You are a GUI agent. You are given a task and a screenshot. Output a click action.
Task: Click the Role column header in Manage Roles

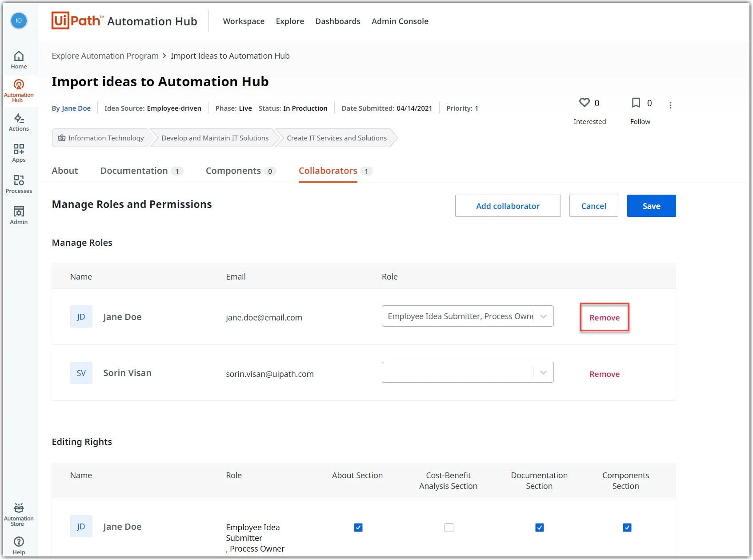click(390, 276)
